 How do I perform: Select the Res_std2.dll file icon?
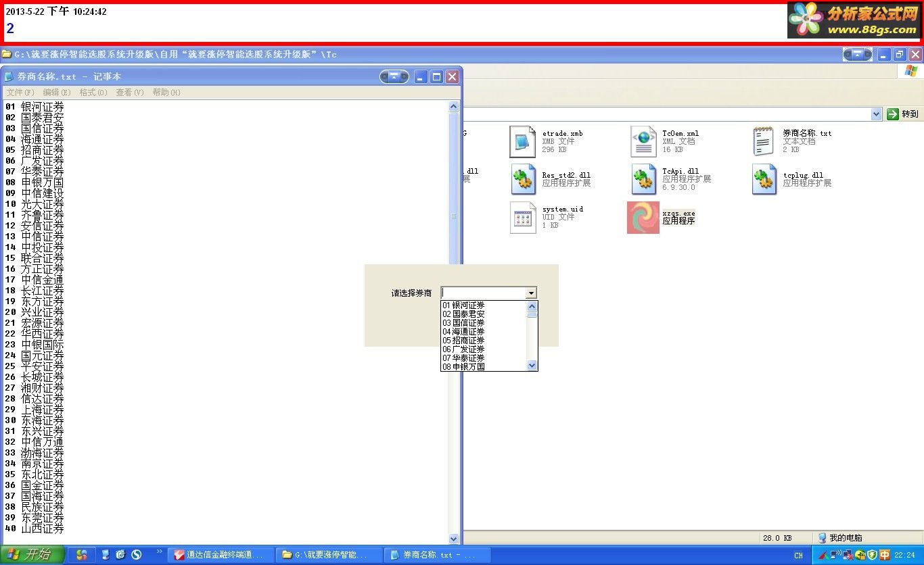(524, 179)
